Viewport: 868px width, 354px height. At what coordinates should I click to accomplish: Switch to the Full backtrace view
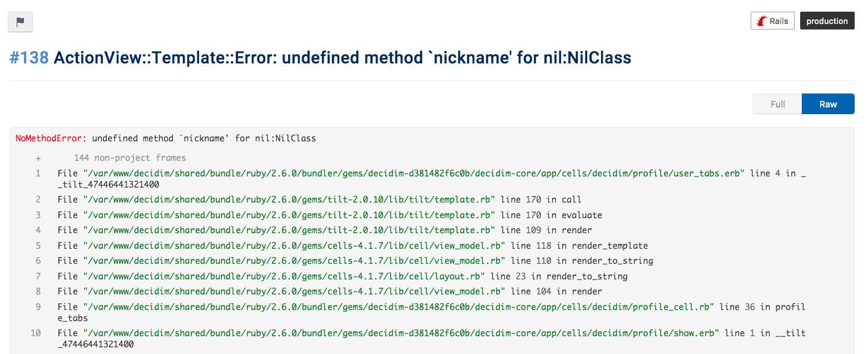pyautogui.click(x=777, y=104)
